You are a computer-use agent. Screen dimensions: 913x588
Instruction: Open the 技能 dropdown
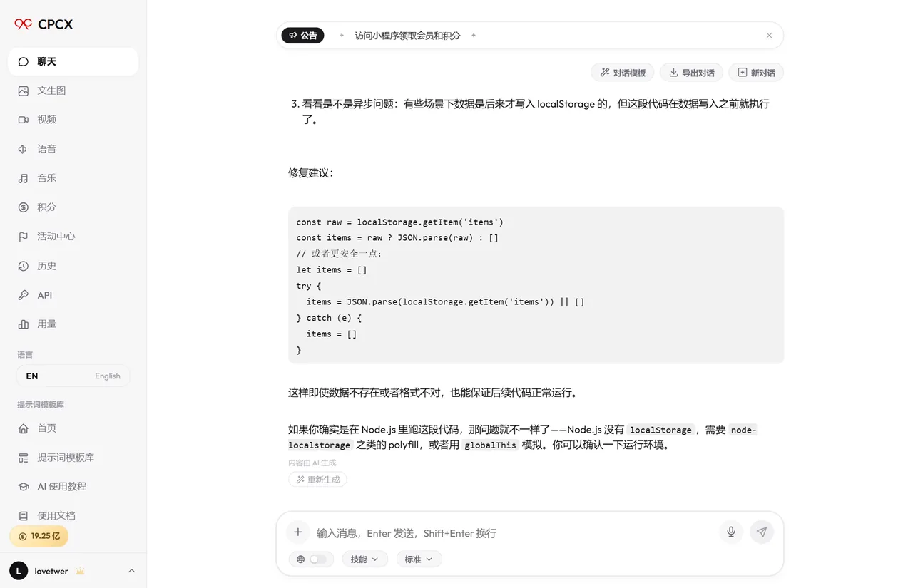coord(364,559)
